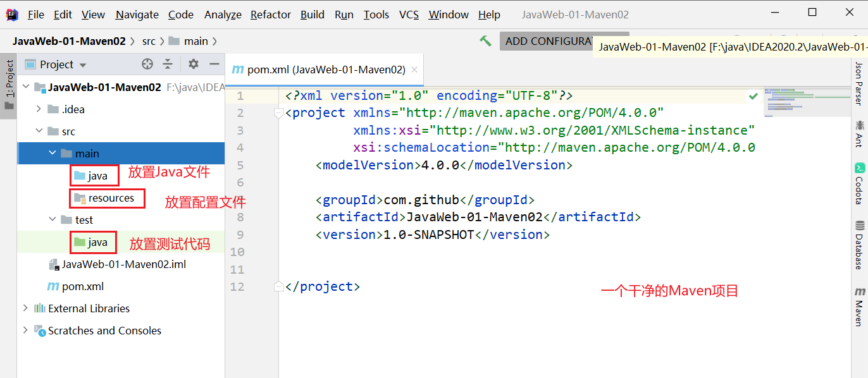868x378 pixels.
Task: Expand the .idea folder
Action: coord(39,109)
